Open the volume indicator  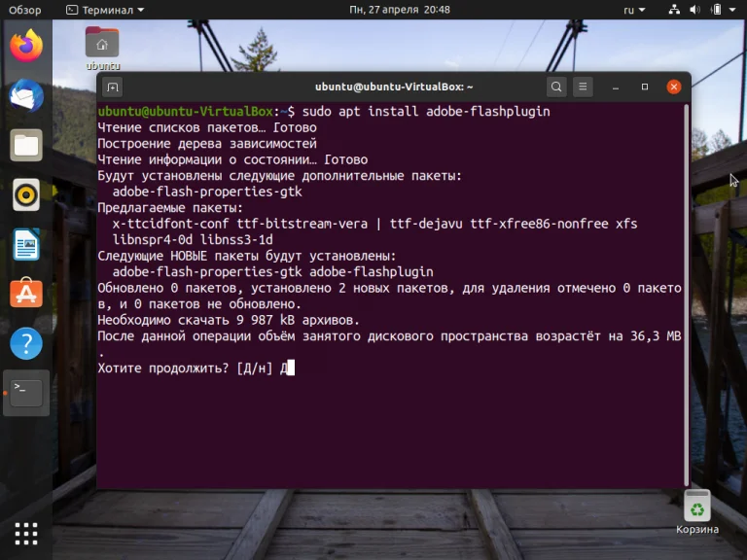coord(694,10)
